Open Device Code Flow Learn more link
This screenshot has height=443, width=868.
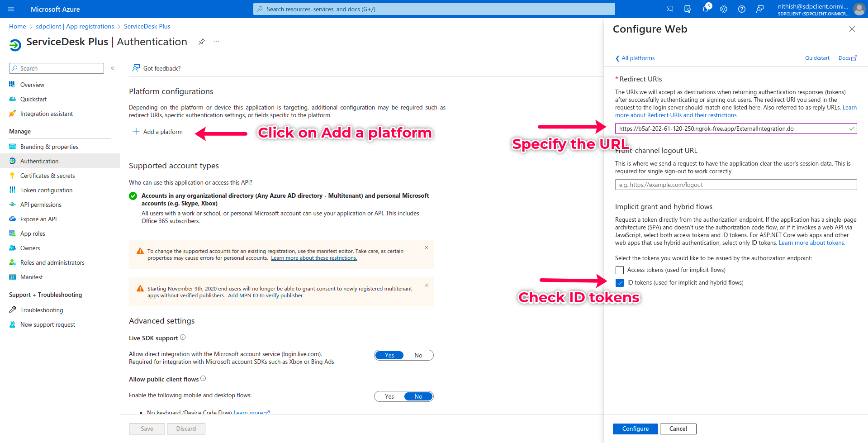point(251,412)
